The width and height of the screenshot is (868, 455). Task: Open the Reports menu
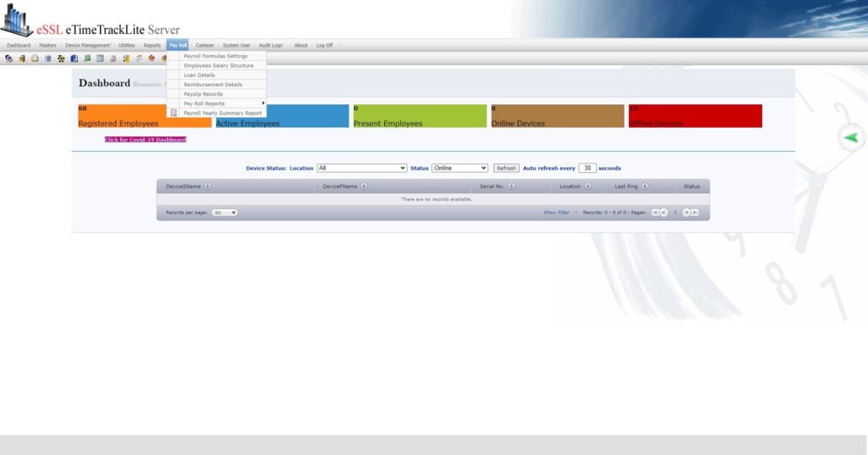153,46
